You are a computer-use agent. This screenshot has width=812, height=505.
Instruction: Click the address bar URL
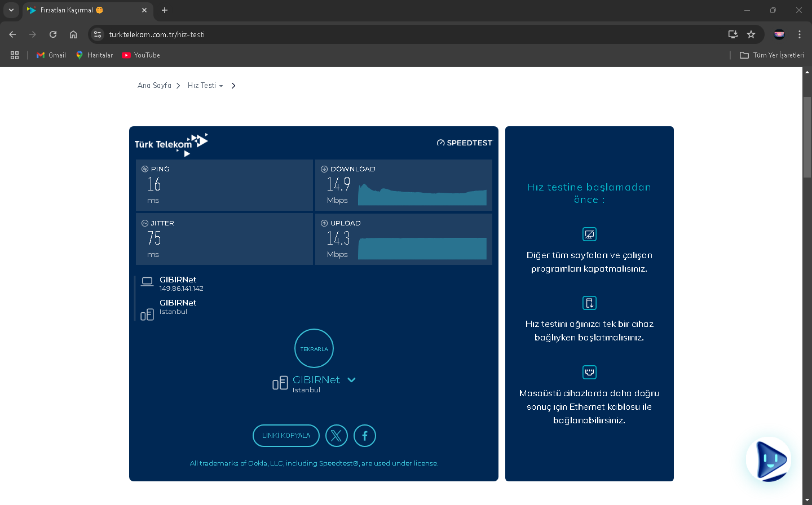click(157, 34)
